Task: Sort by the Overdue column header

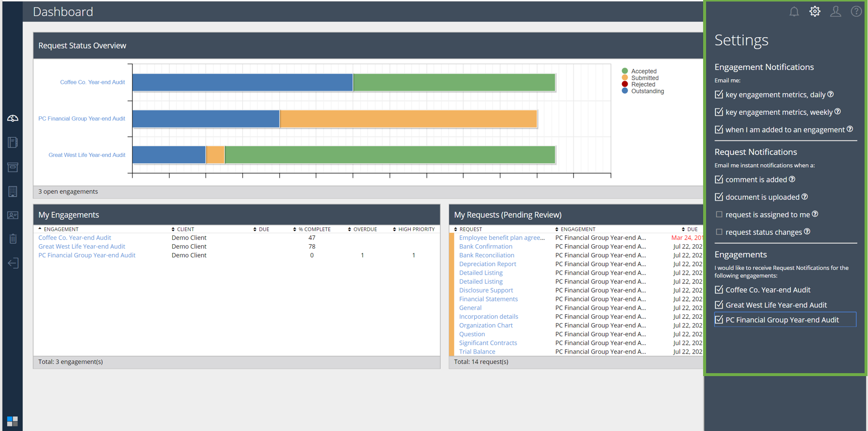Action: click(x=365, y=229)
